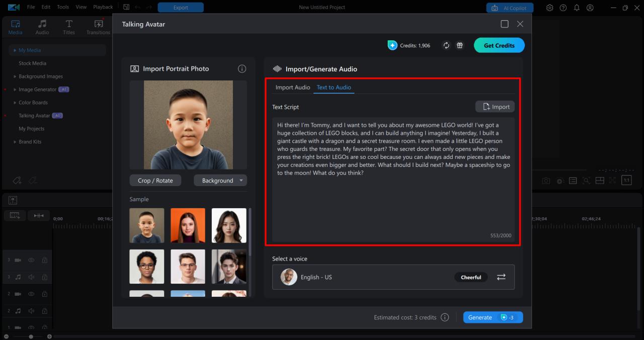
Task: Open the English - US voice selector
Action: coord(393,277)
